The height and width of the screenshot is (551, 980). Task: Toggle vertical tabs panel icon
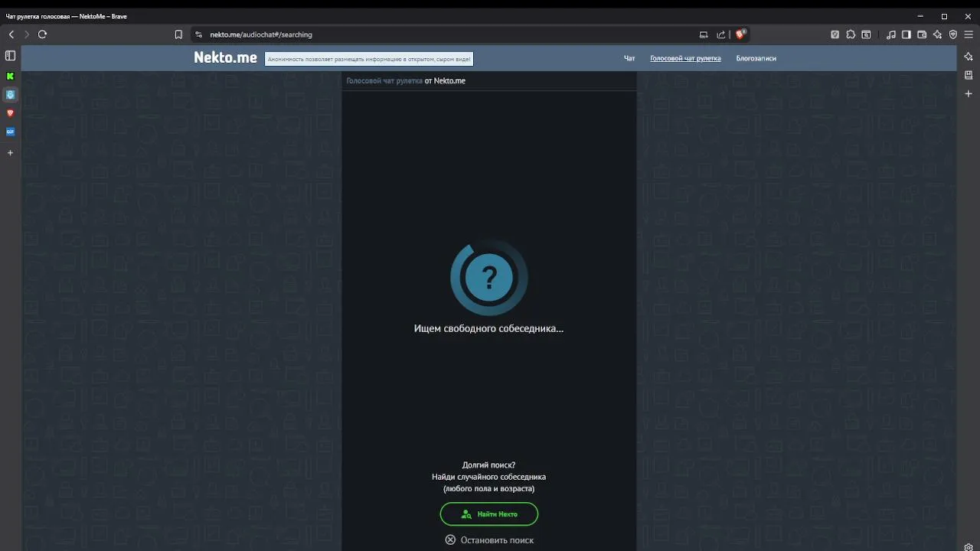pyautogui.click(x=10, y=56)
